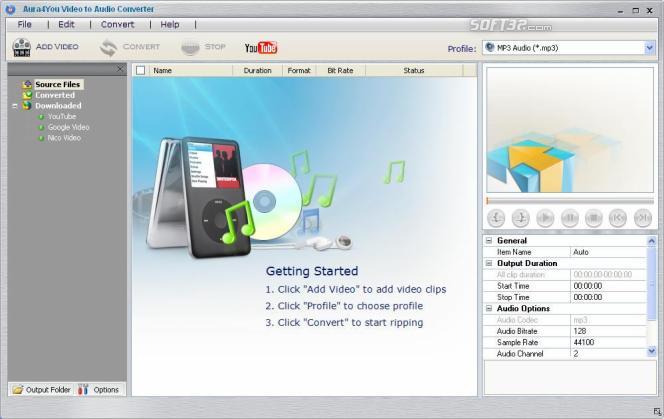Edit the Sample Rate value 44100
The height and width of the screenshot is (419, 664).
(x=609, y=342)
